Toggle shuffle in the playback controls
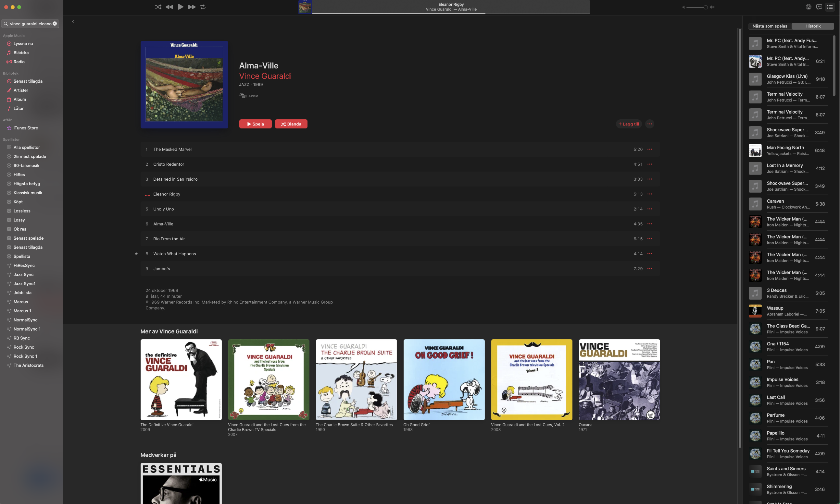The height and width of the screenshot is (504, 840). click(x=158, y=7)
